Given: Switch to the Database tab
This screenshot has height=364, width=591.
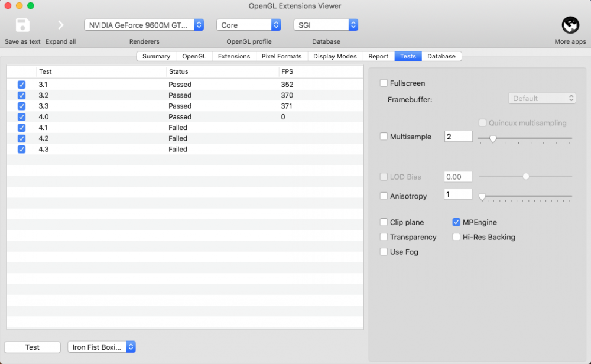Looking at the screenshot, I should (x=441, y=56).
